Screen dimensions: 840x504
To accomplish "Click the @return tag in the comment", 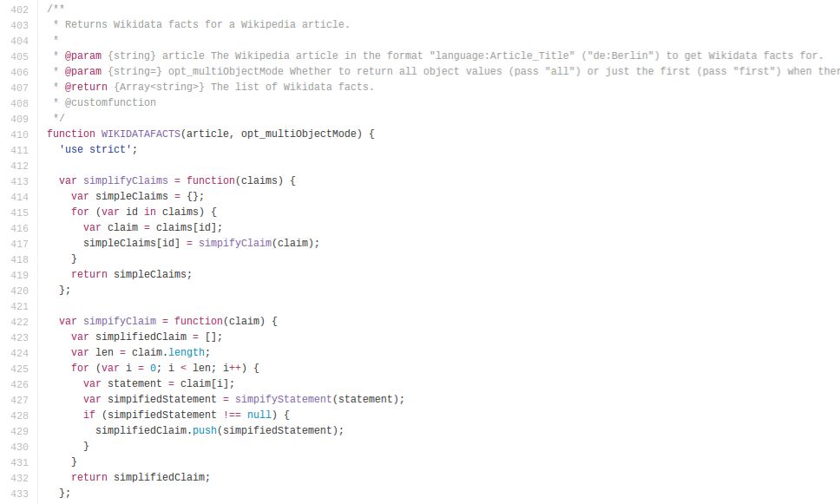I will pos(83,87).
